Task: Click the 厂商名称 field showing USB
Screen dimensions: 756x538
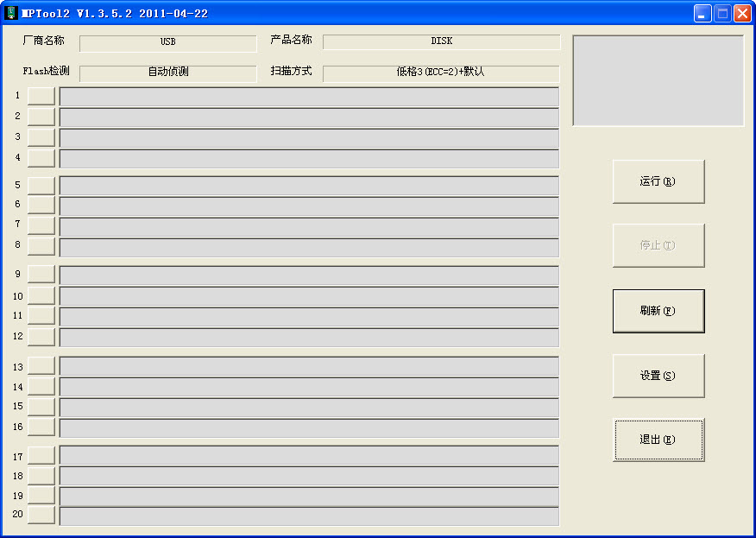Action: pyautogui.click(x=167, y=42)
